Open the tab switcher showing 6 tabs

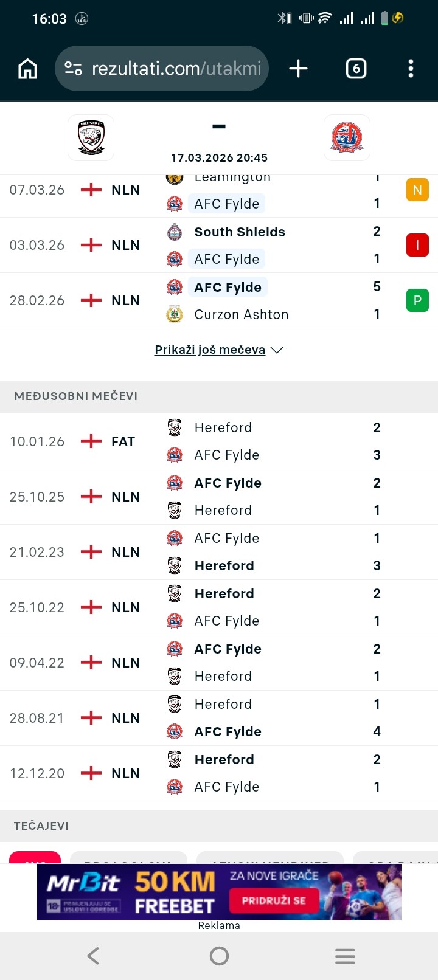click(356, 69)
